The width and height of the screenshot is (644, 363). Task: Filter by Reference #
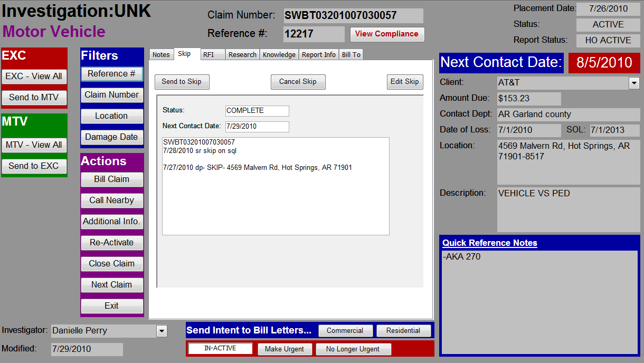[112, 74]
